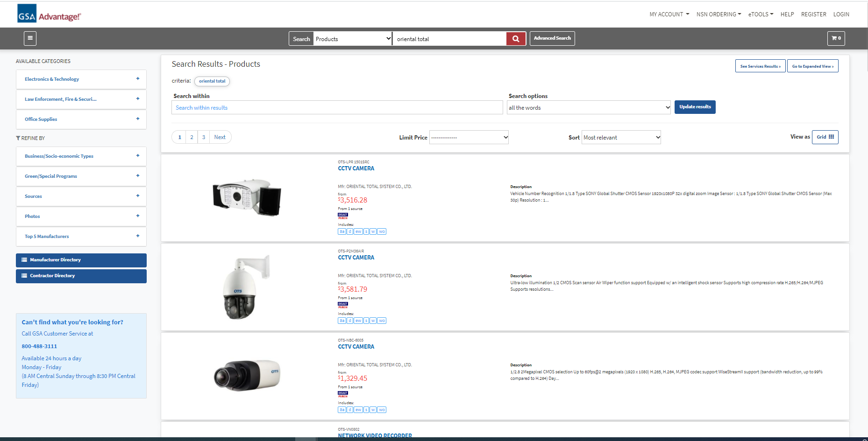The image size is (868, 441).
Task: Click the 'w' badge on OTS-P2M36AIR
Action: pos(373,321)
